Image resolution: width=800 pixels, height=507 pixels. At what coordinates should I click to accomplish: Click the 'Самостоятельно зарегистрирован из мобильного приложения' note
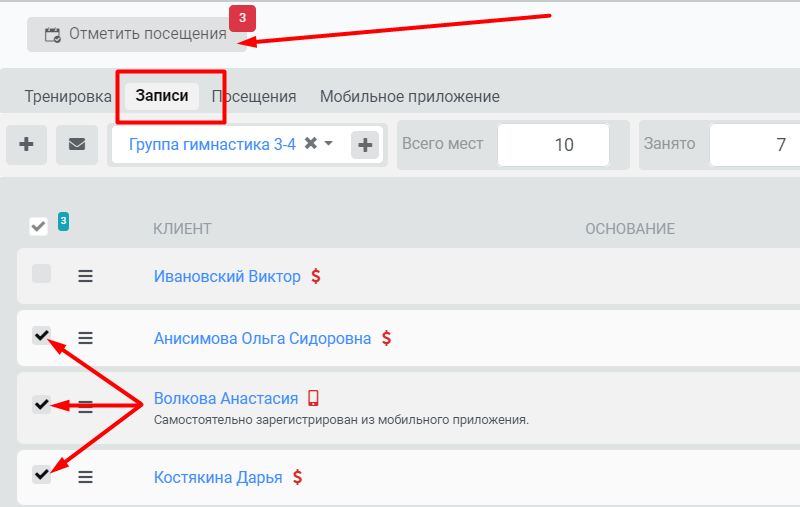(x=341, y=420)
